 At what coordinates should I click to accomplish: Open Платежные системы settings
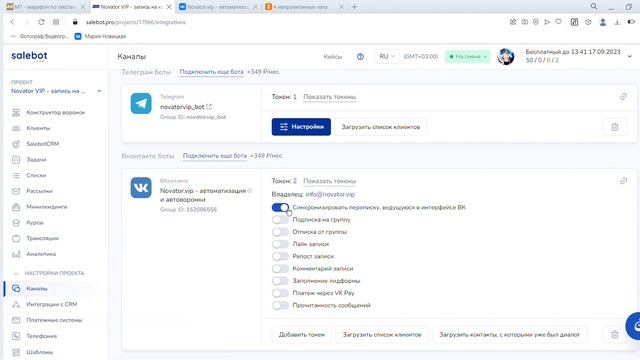[54, 320]
